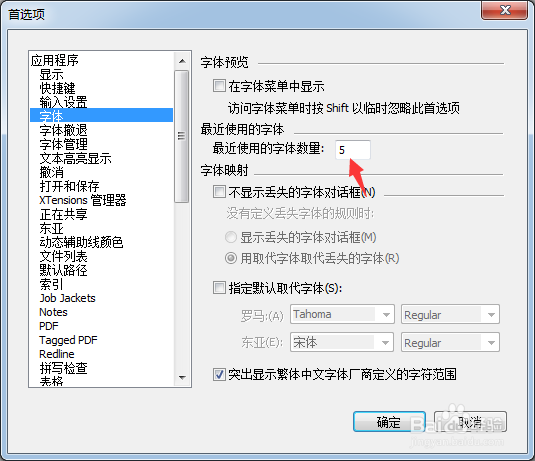Expand the Regular style dropdown for 东亚
535x461 pixels.
450,342
